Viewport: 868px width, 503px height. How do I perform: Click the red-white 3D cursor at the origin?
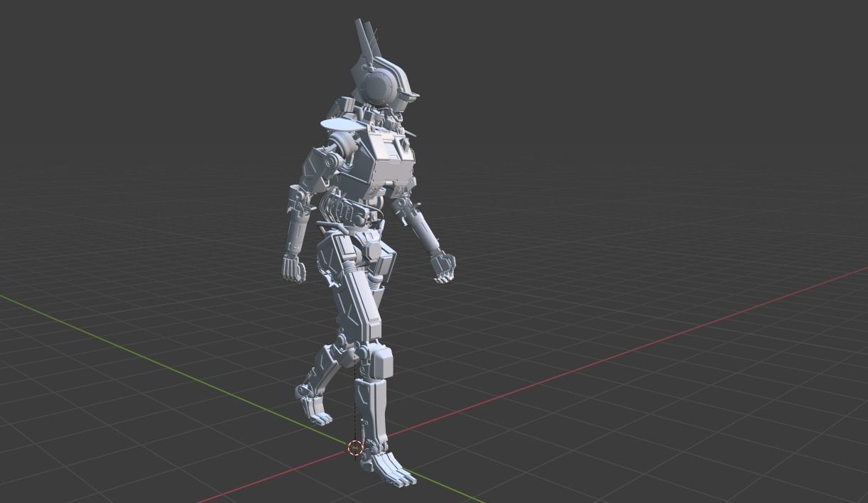pyautogui.click(x=355, y=448)
